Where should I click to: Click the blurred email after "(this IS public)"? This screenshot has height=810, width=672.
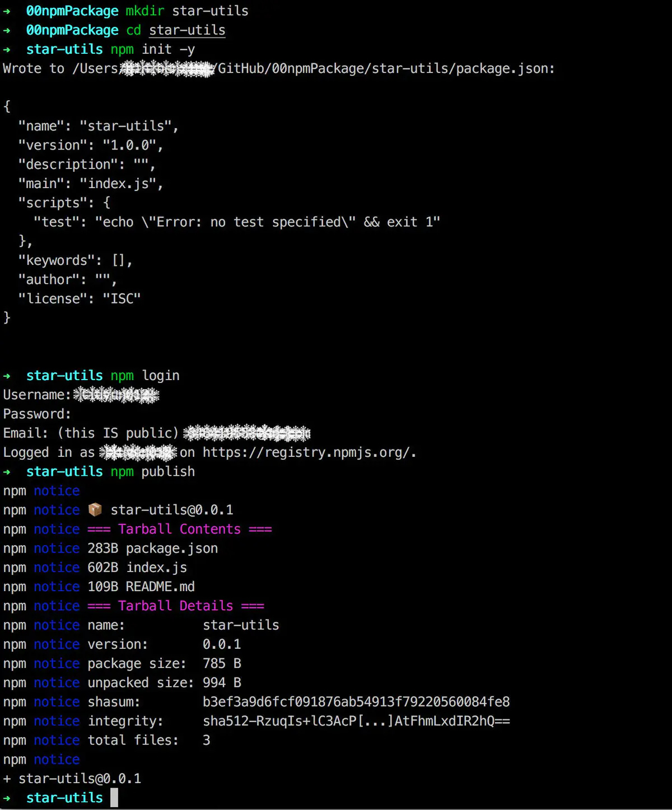[247, 433]
